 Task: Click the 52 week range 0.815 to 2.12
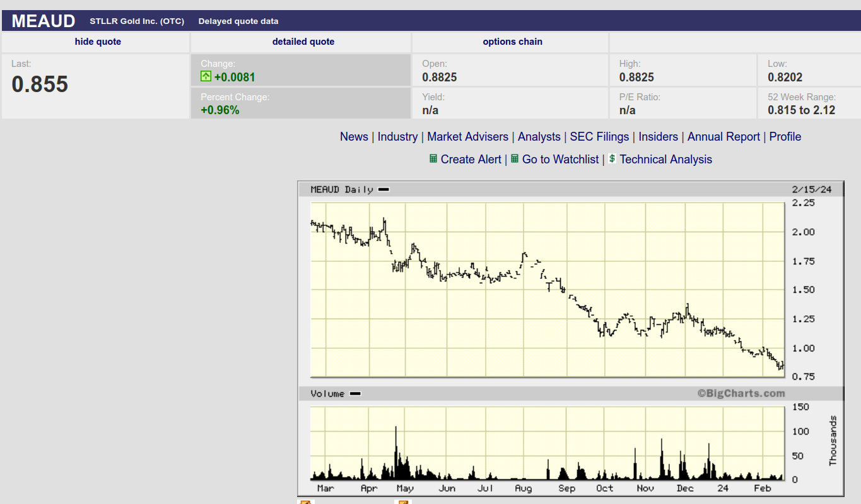pos(801,110)
